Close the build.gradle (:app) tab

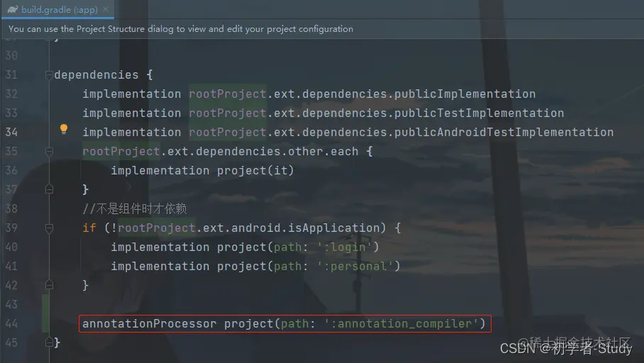[x=106, y=9]
